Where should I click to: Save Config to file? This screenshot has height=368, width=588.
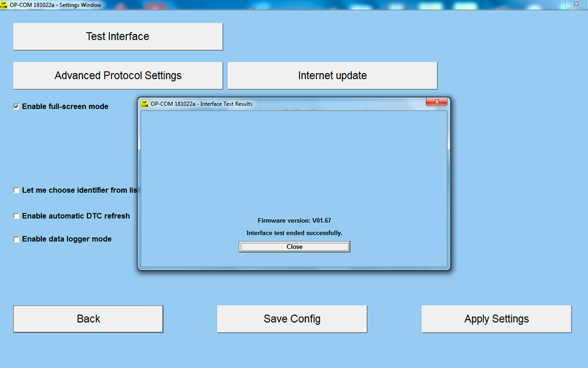[292, 319]
